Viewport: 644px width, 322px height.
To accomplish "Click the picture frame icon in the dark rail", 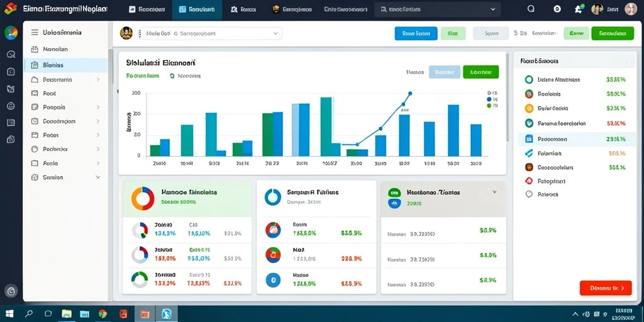I will [11, 123].
